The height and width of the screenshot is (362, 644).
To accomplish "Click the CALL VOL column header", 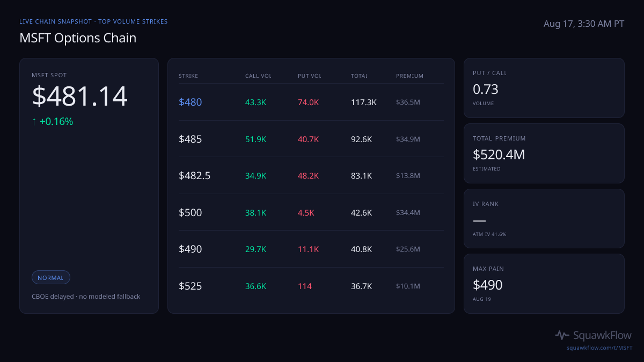I will [x=258, y=76].
